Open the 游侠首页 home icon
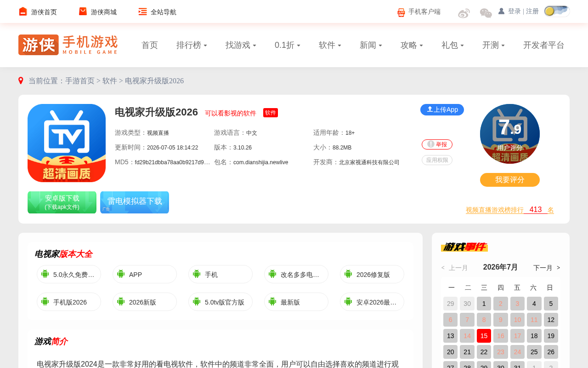Image resolution: width=588 pixels, height=368 pixels. (23, 11)
